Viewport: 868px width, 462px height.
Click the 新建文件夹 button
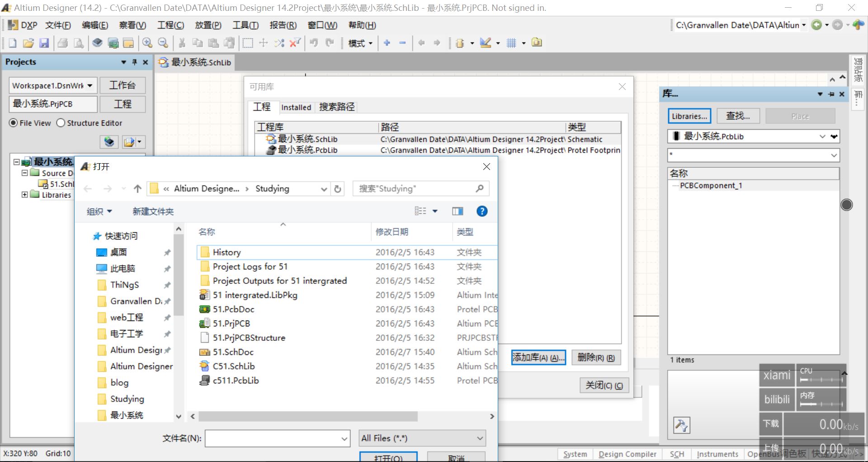coord(153,212)
